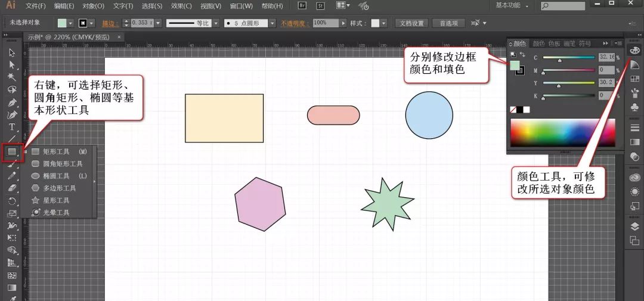Image resolution: width=644 pixels, height=301 pixels.
Task: Choose the Eraser tool
Action: 12,188
